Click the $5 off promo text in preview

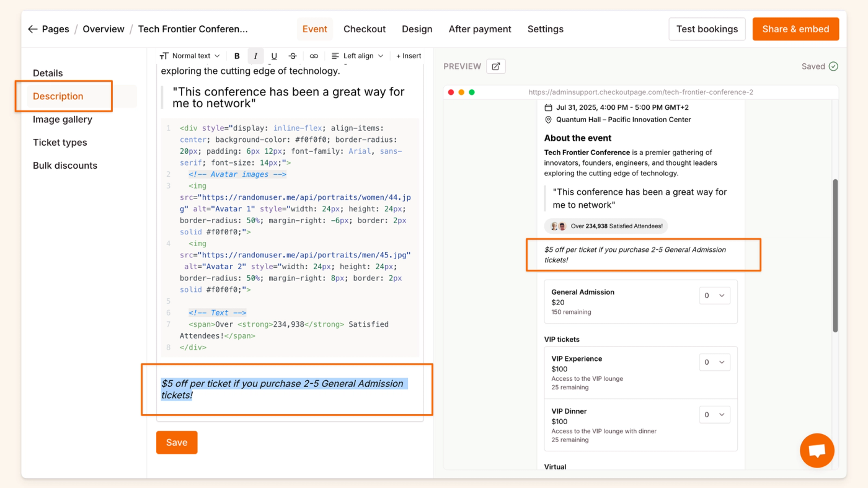pos(635,255)
